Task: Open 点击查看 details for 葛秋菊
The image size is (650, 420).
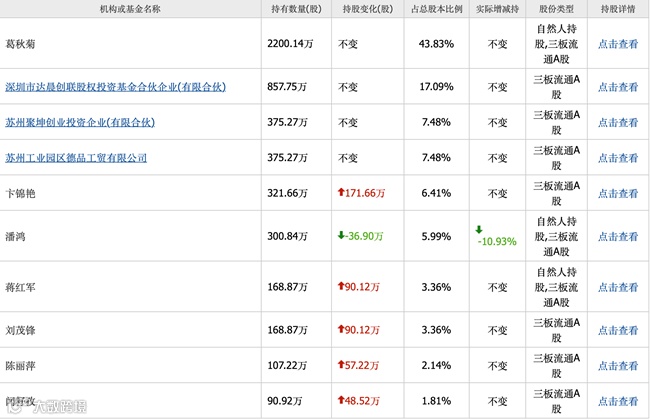Action: (618, 44)
